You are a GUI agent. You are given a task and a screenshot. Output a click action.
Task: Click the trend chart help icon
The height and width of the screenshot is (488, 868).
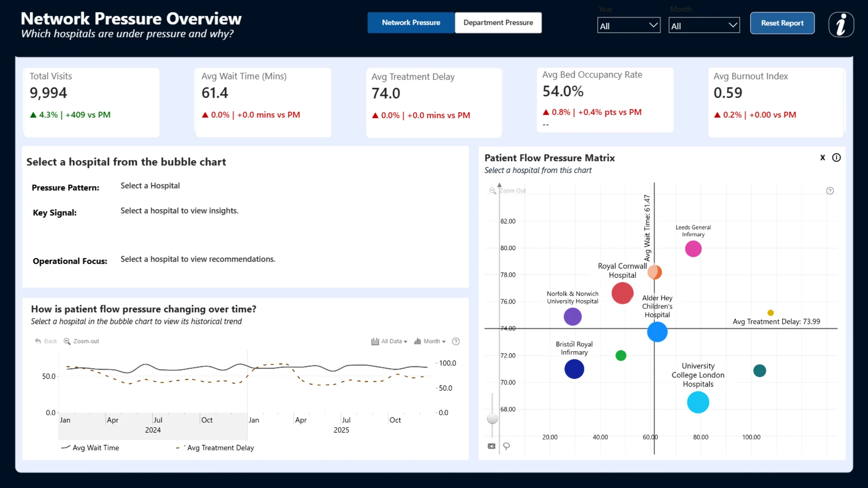click(x=456, y=342)
